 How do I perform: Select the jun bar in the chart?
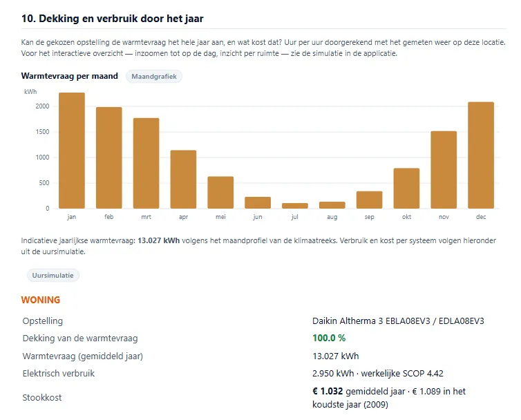258,202
